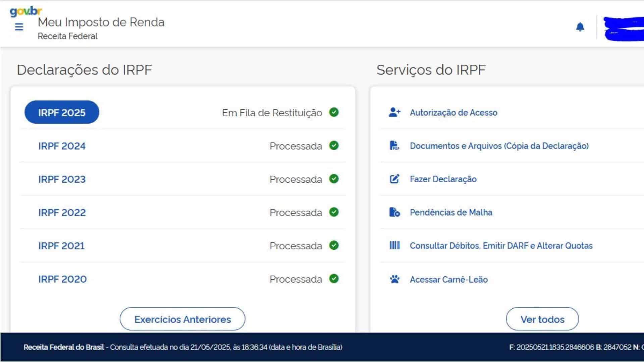Open the IRPF 2020 declaration
Screen dimensions: 644x362
[x=62, y=279]
